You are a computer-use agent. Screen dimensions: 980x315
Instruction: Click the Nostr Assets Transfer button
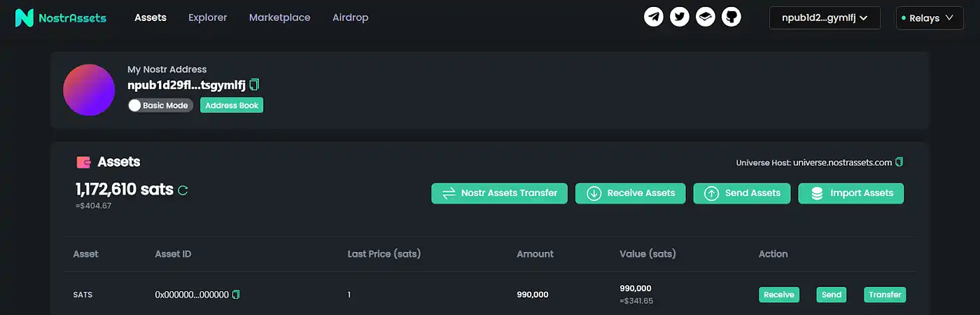click(x=499, y=193)
